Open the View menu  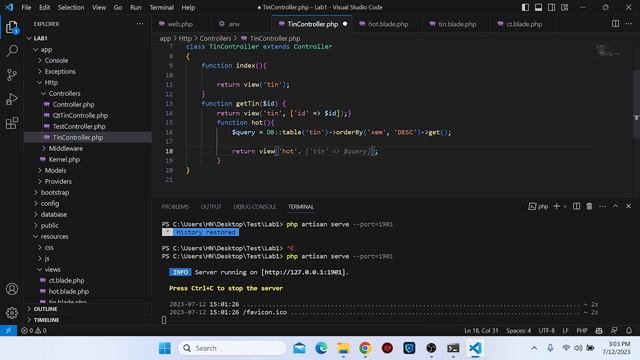99,7
